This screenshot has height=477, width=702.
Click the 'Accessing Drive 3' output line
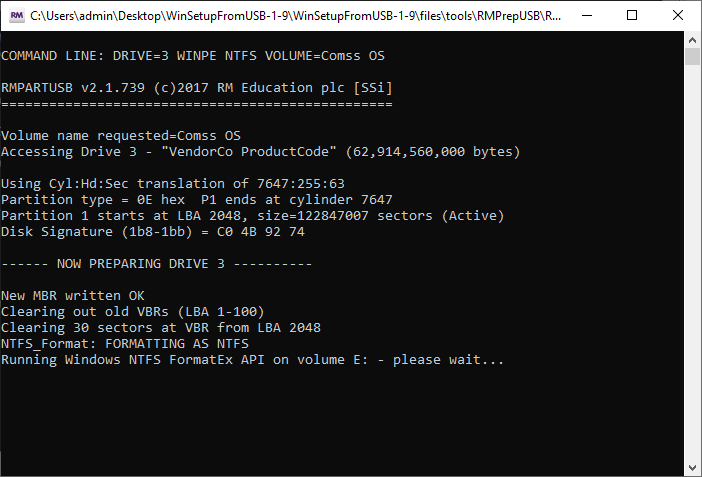point(261,152)
